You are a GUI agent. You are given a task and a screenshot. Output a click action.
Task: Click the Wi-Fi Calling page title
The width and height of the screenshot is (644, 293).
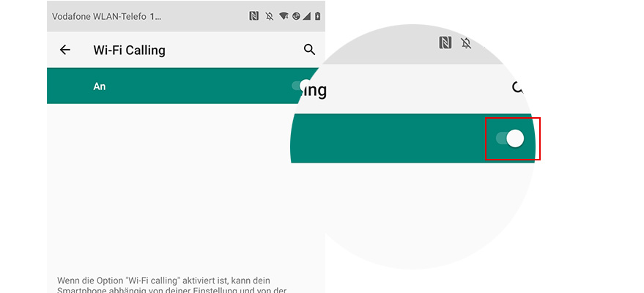coord(130,50)
